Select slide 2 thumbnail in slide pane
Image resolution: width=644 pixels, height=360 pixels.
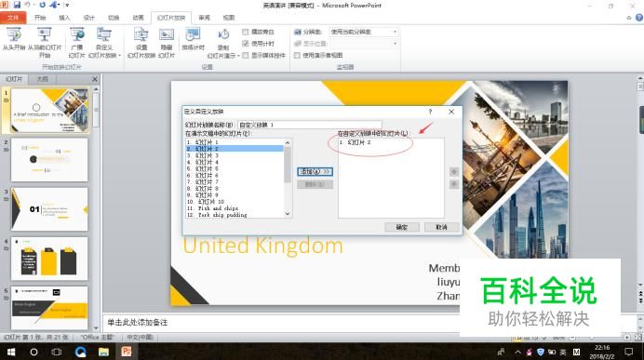coord(49,160)
